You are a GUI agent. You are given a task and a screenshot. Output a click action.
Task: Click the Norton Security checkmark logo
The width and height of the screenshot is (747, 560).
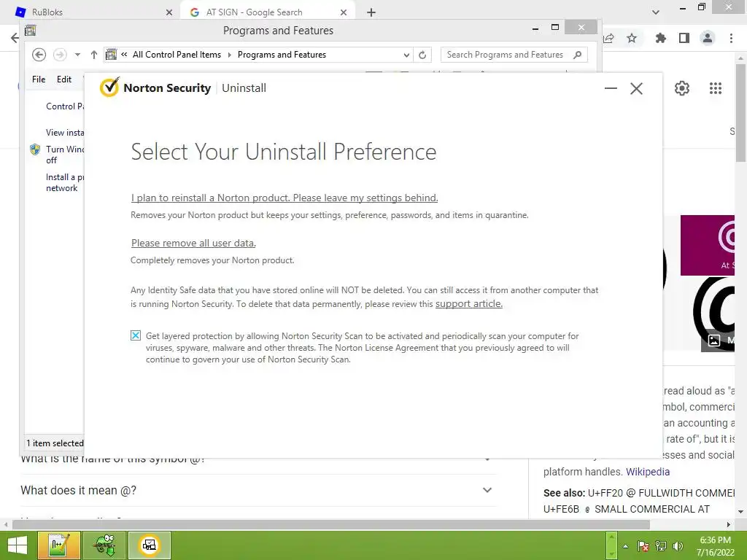tap(109, 87)
